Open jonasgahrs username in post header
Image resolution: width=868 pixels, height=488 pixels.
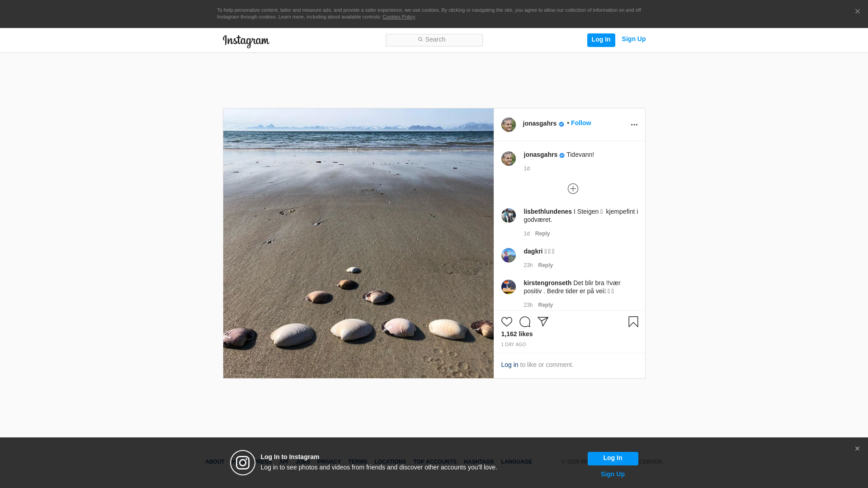540,123
